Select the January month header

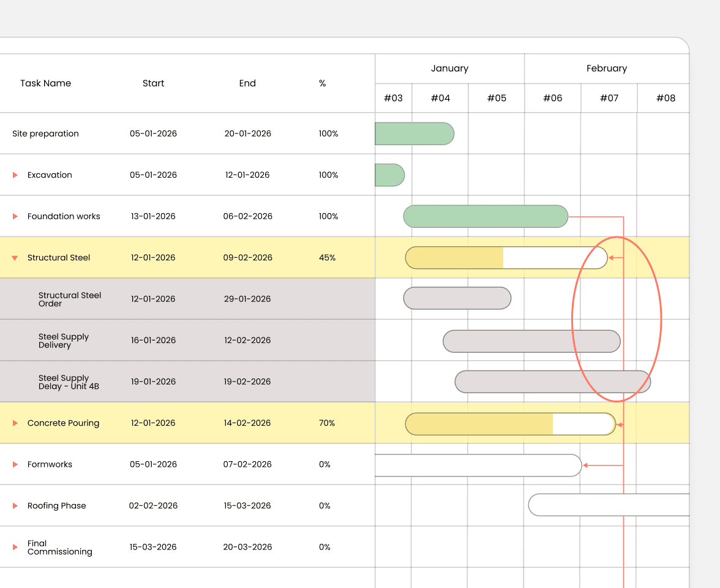coord(449,68)
